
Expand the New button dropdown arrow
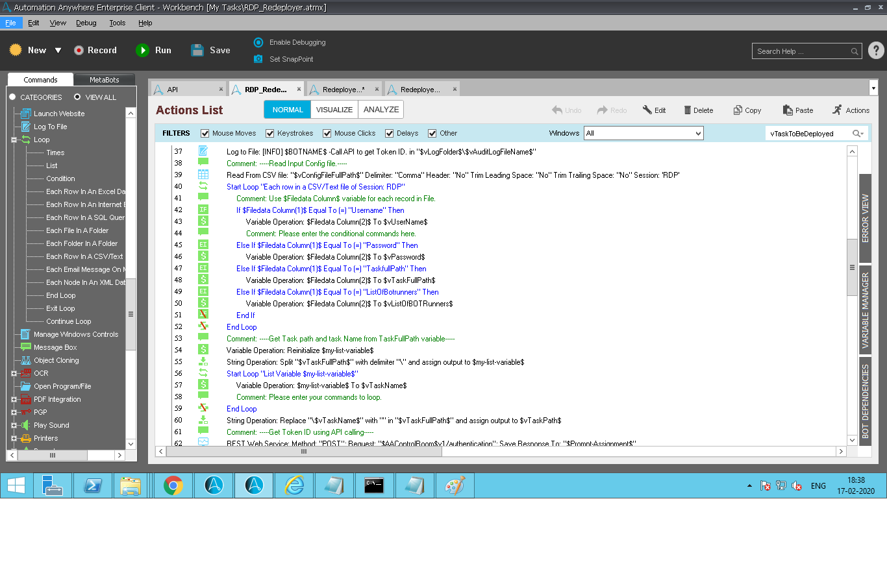click(58, 51)
